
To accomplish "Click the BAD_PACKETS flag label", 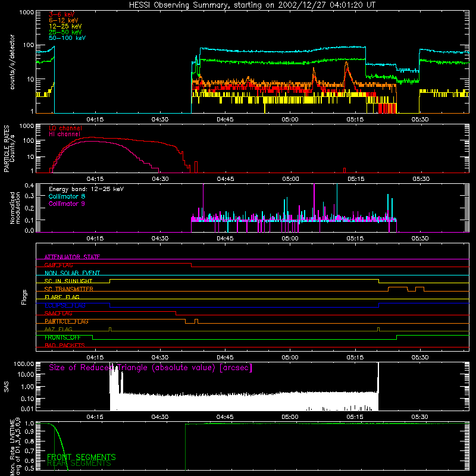I will pyautogui.click(x=65, y=346).
